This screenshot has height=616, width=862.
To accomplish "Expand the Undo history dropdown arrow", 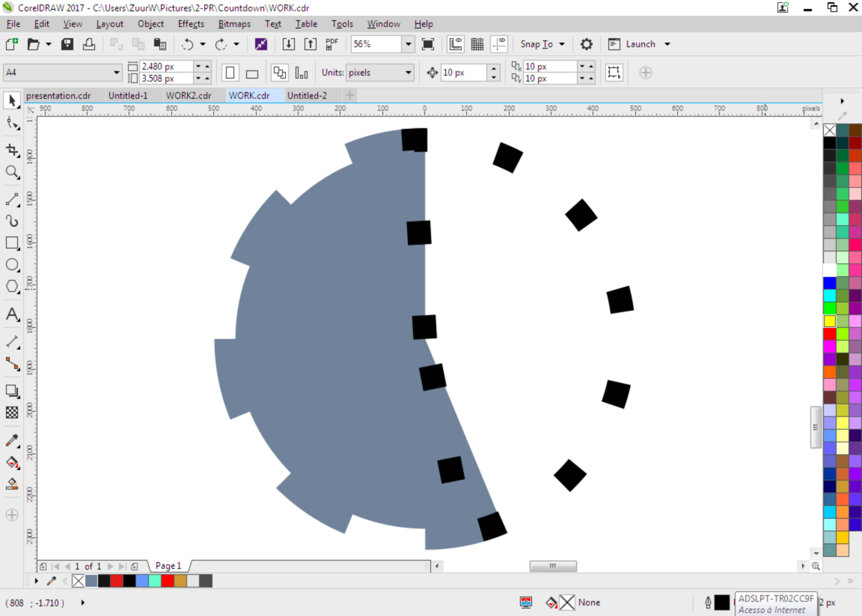I will 203,44.
